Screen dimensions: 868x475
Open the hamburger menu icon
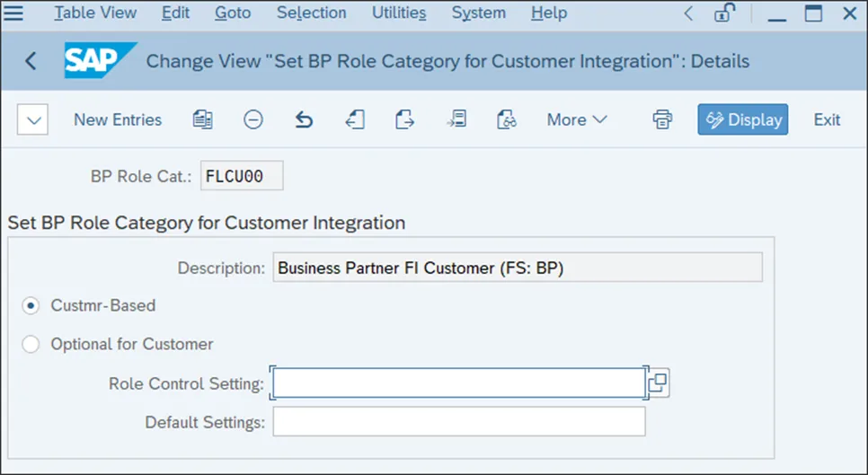(x=14, y=13)
